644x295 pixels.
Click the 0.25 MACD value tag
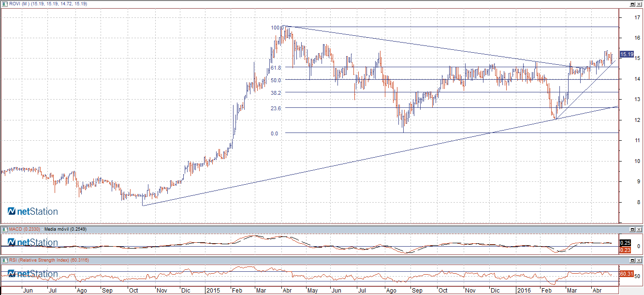pos(625,243)
